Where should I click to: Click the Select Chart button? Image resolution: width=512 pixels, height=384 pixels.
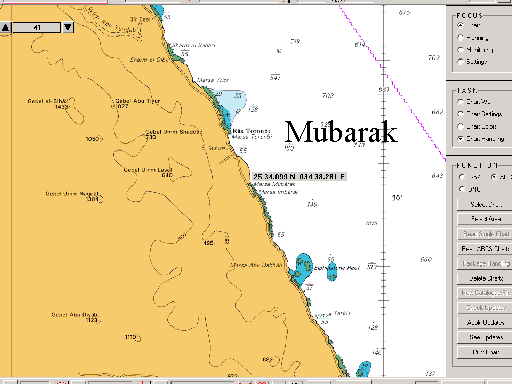(x=485, y=204)
